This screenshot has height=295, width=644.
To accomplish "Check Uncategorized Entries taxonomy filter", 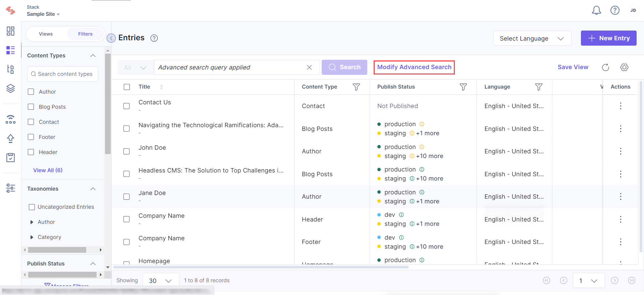I will pos(32,207).
